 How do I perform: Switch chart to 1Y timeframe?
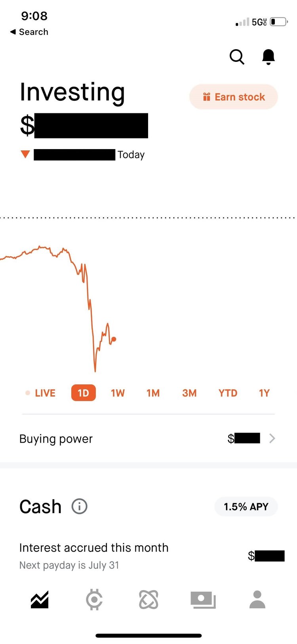tap(264, 393)
